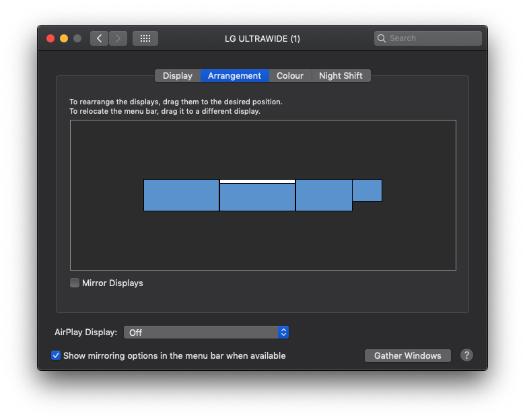This screenshot has height=420, width=525.
Task: Click the magnifying glass search icon
Action: [x=382, y=38]
